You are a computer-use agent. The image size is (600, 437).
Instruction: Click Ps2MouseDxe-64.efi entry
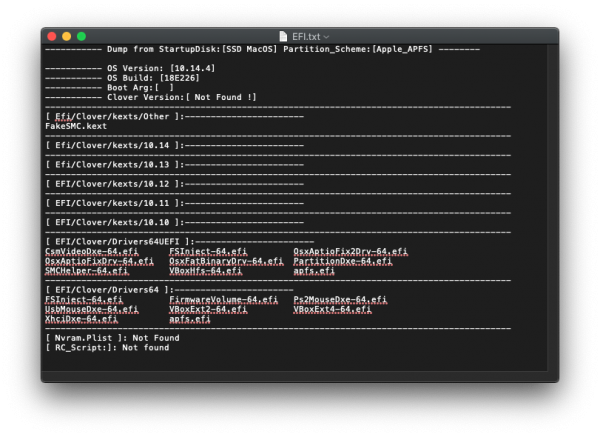tap(340, 300)
